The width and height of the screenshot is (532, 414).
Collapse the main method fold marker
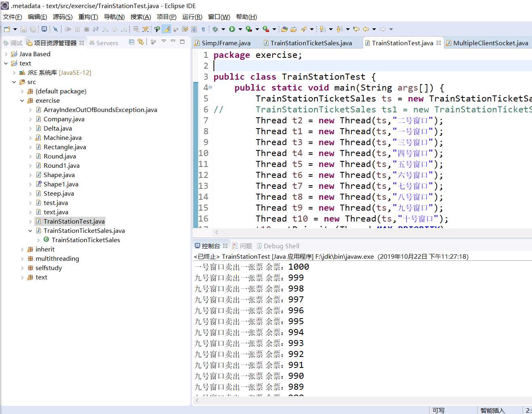pos(210,87)
